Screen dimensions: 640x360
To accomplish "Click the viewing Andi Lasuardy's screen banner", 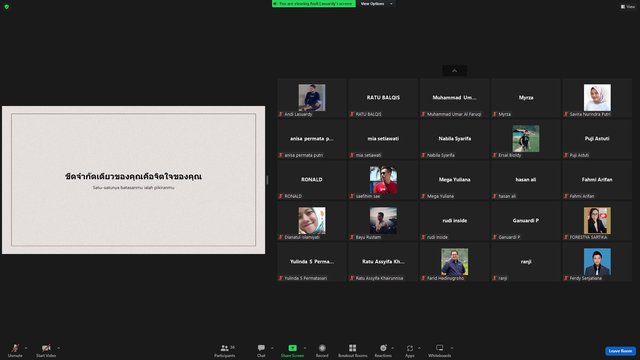I will click(313, 4).
